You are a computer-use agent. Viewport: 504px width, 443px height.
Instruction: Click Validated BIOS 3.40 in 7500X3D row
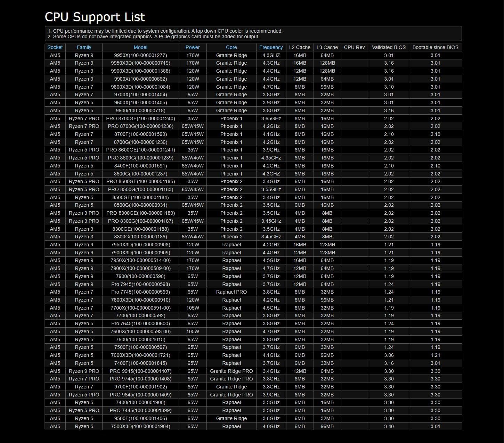tap(389, 426)
